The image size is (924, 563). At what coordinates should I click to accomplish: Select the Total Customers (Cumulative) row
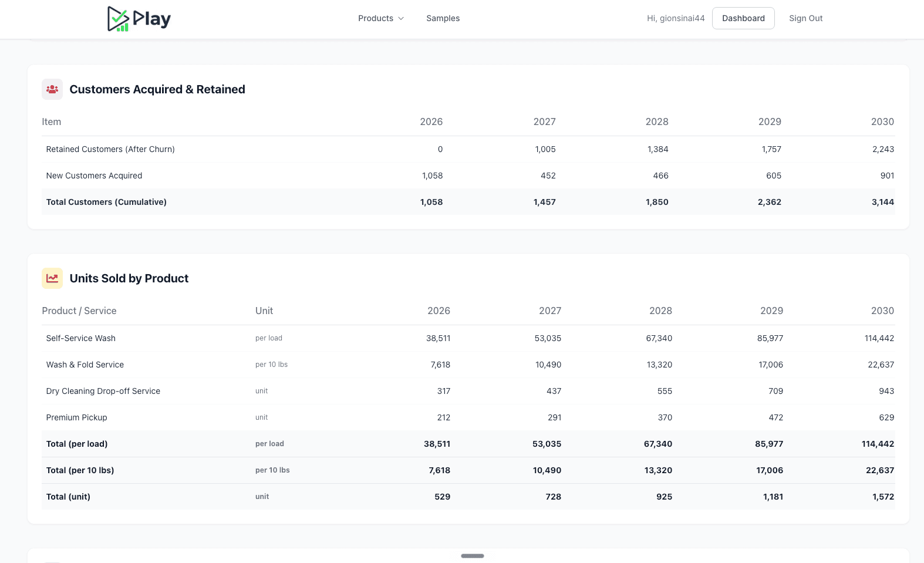pyautogui.click(x=468, y=202)
